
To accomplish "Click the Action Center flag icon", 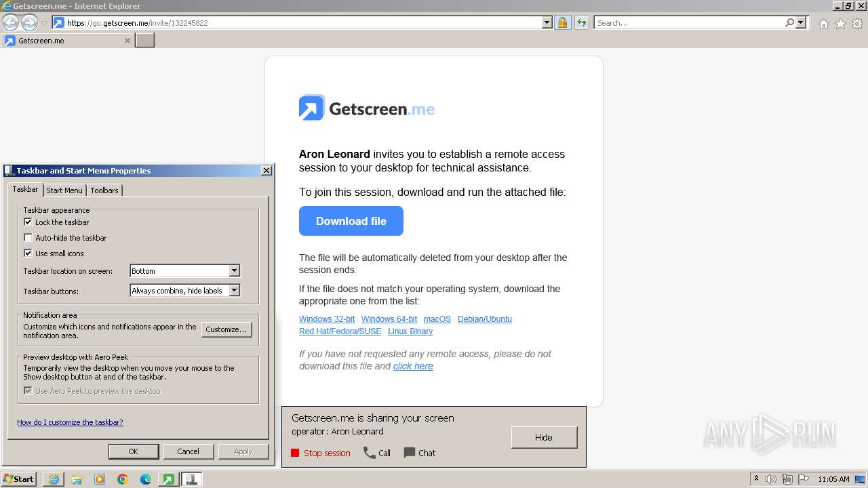I will [x=804, y=479].
